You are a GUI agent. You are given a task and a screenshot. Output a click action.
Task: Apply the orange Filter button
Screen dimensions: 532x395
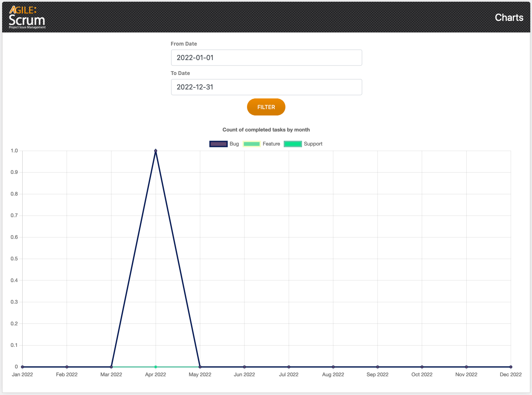[266, 107]
